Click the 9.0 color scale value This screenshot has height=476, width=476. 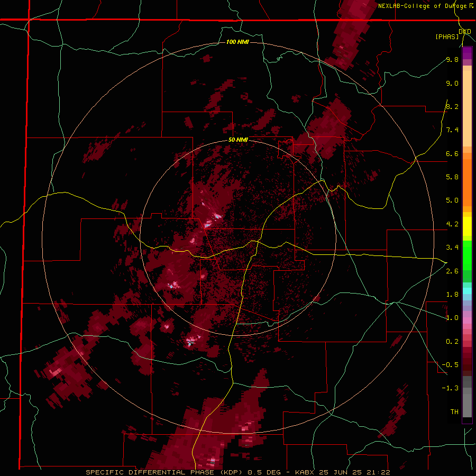(452, 83)
